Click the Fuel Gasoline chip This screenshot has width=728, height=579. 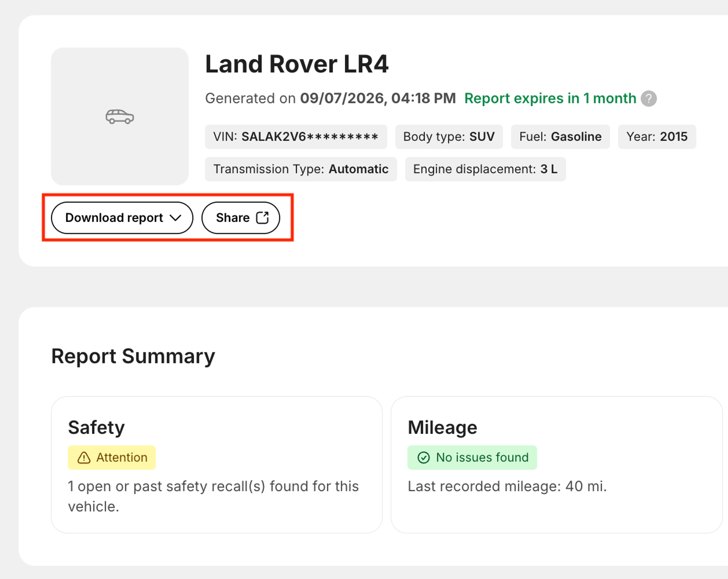point(560,137)
